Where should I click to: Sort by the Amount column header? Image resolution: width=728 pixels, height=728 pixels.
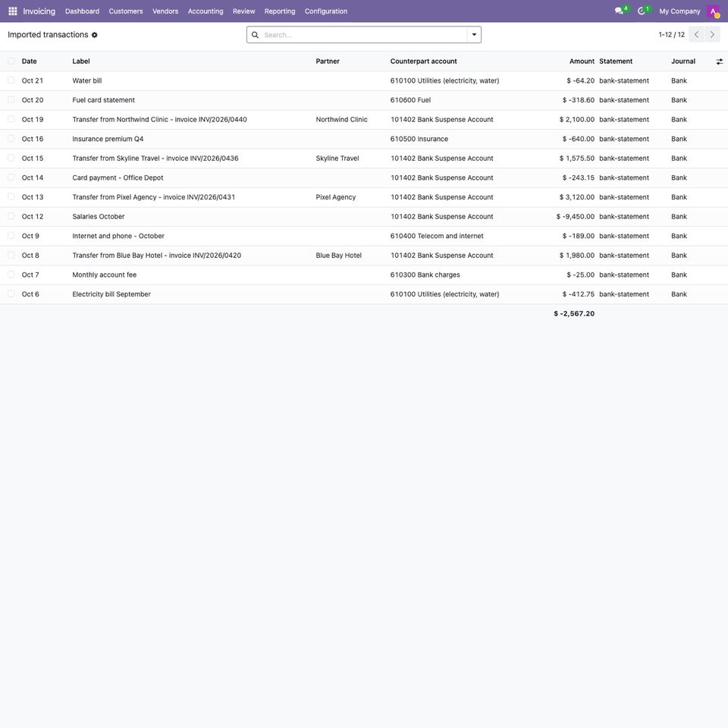(582, 61)
